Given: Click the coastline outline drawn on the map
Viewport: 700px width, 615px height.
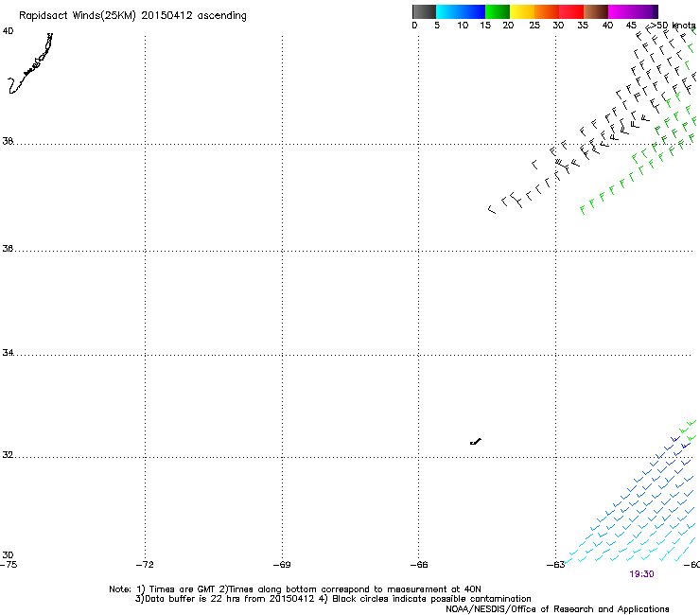Looking at the screenshot, I should [30, 63].
